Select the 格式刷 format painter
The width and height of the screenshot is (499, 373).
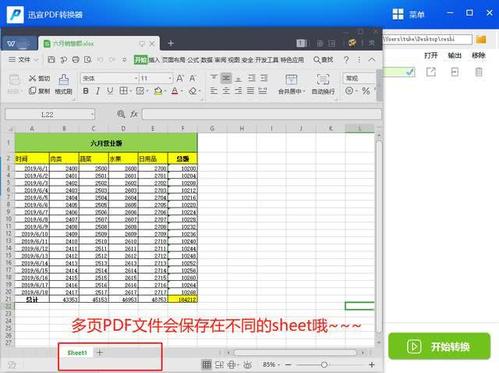point(64,84)
